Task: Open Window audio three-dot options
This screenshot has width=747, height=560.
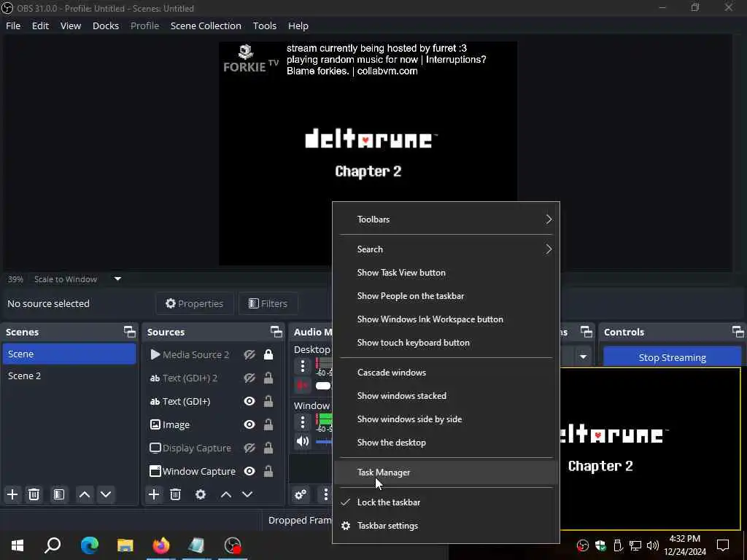Action: click(303, 422)
